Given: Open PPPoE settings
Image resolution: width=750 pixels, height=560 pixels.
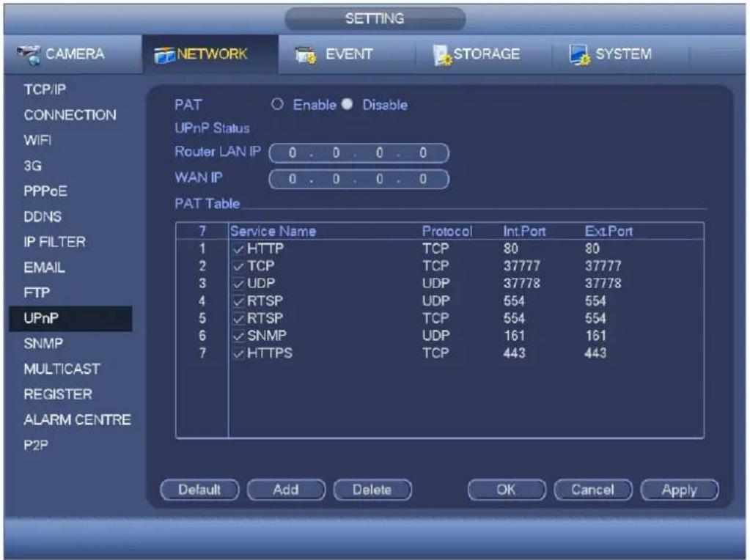Looking at the screenshot, I should (x=45, y=191).
